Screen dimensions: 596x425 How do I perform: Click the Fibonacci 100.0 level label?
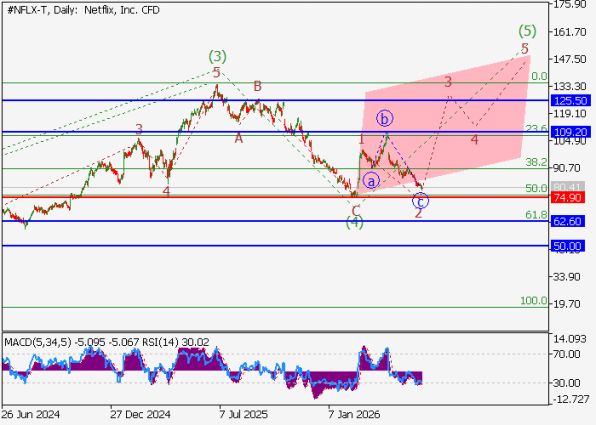tap(534, 301)
